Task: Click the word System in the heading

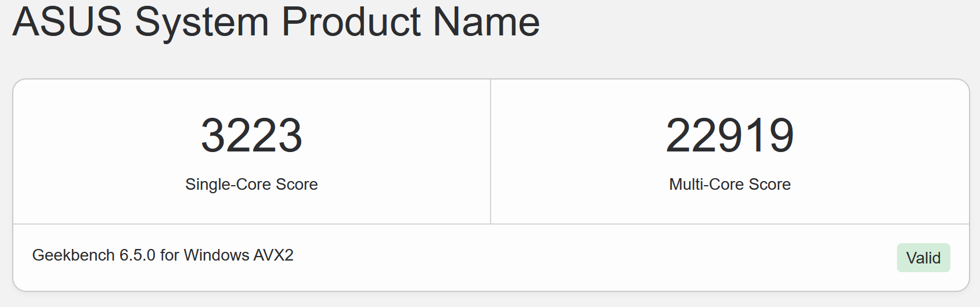Action: pyautogui.click(x=201, y=22)
